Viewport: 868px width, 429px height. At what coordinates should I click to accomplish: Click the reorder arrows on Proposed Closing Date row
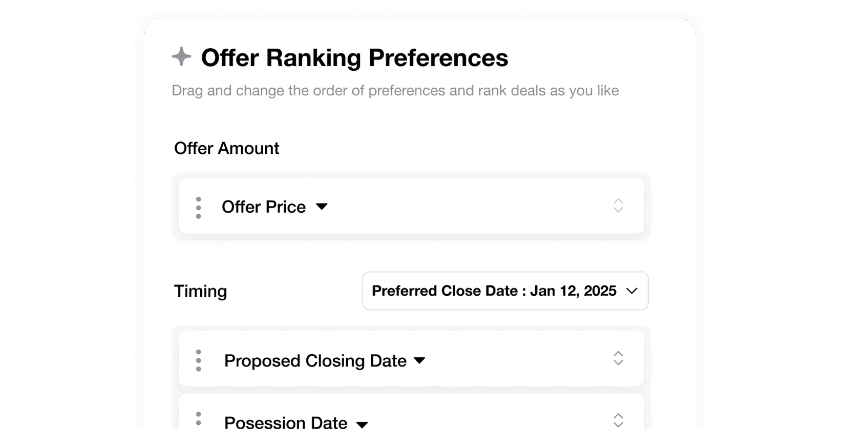[x=618, y=358]
